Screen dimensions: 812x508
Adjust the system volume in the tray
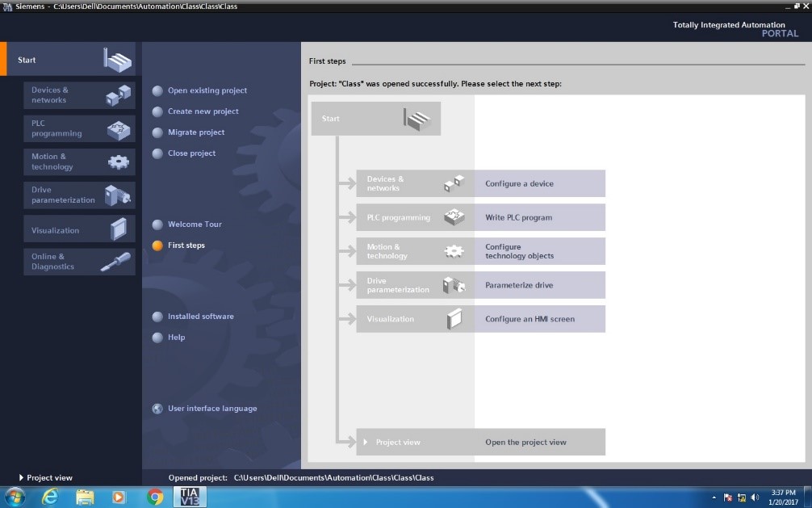754,497
